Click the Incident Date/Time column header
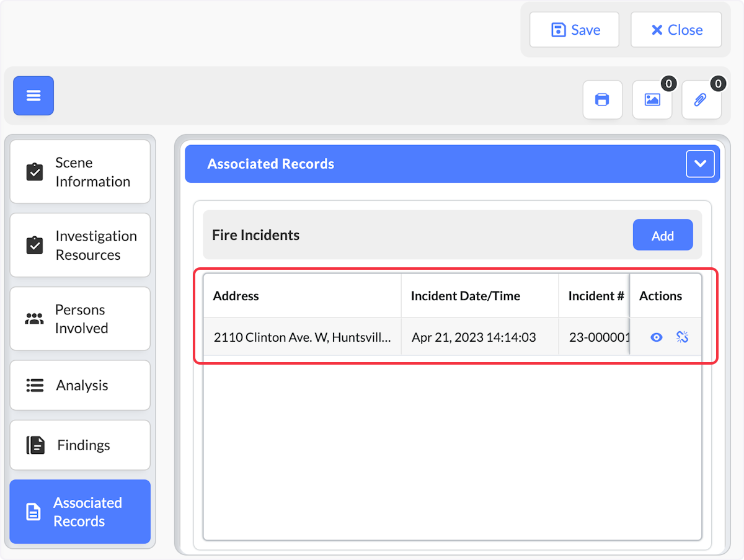The height and width of the screenshot is (560, 744). point(480,296)
